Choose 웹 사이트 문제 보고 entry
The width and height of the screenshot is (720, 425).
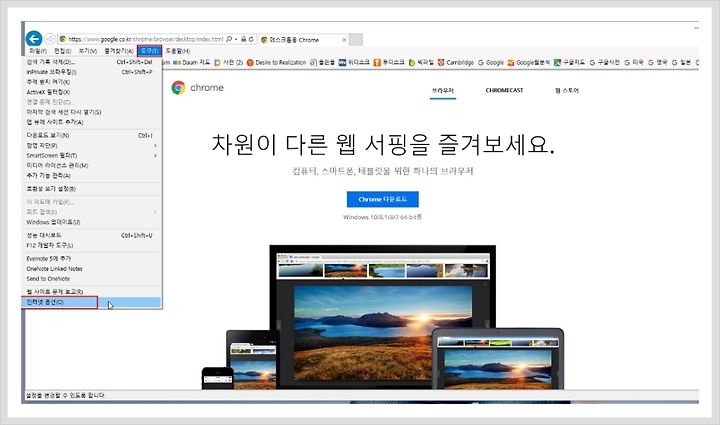click(91, 292)
